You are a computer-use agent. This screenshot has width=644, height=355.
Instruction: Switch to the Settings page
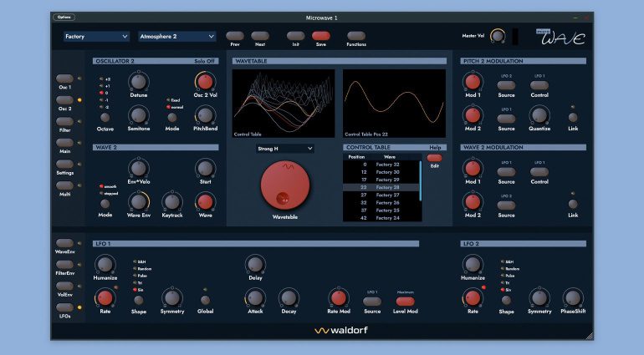point(65,165)
